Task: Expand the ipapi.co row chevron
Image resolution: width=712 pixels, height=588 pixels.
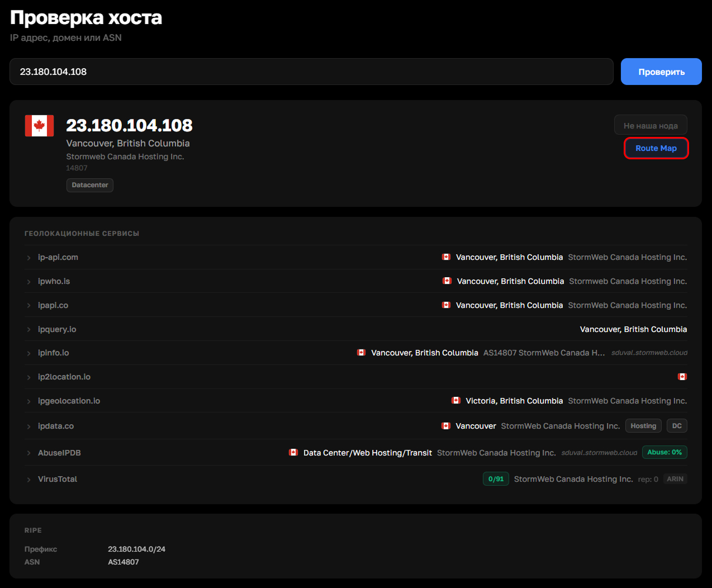Action: click(29, 306)
